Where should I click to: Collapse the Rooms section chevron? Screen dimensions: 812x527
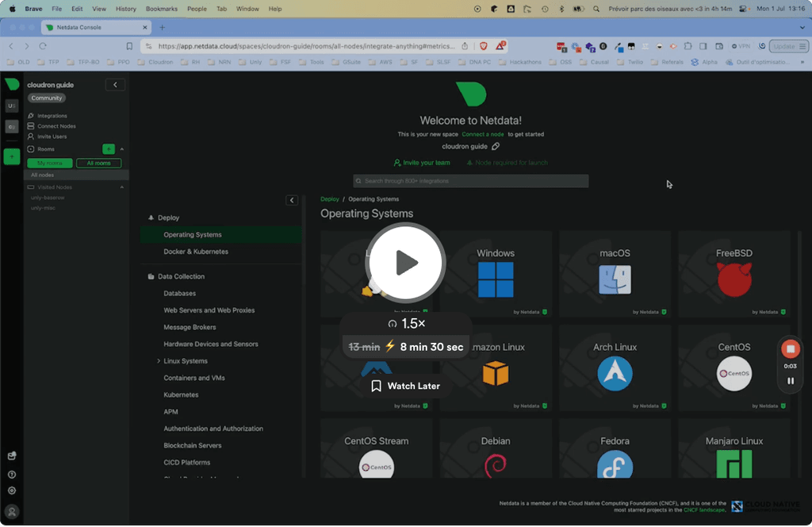point(122,149)
